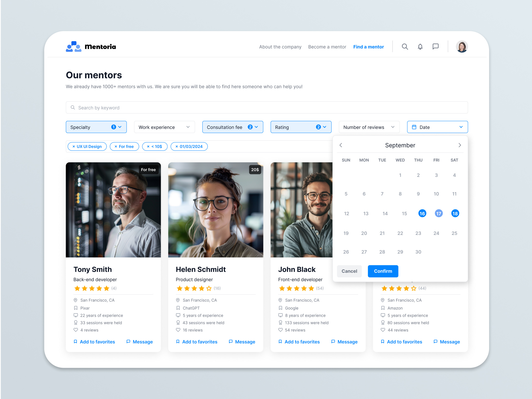The height and width of the screenshot is (399, 532).
Task: Open your profile avatar in the header
Action: [462, 46]
